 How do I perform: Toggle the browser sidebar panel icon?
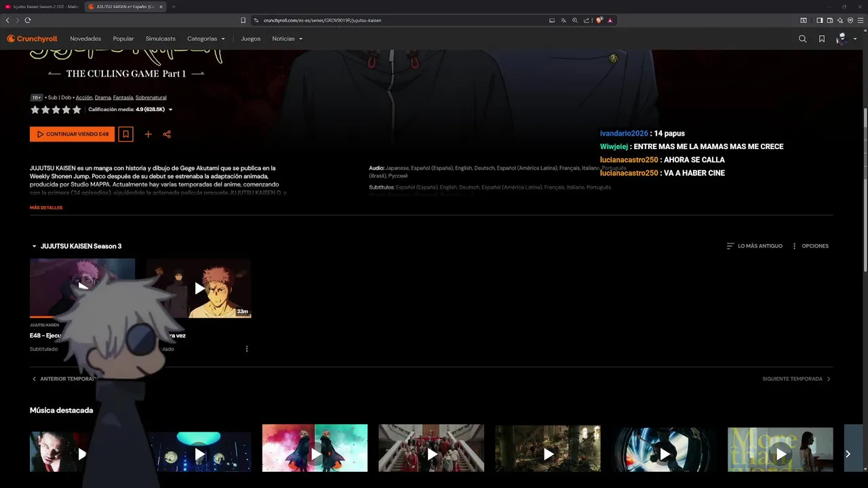tap(820, 20)
